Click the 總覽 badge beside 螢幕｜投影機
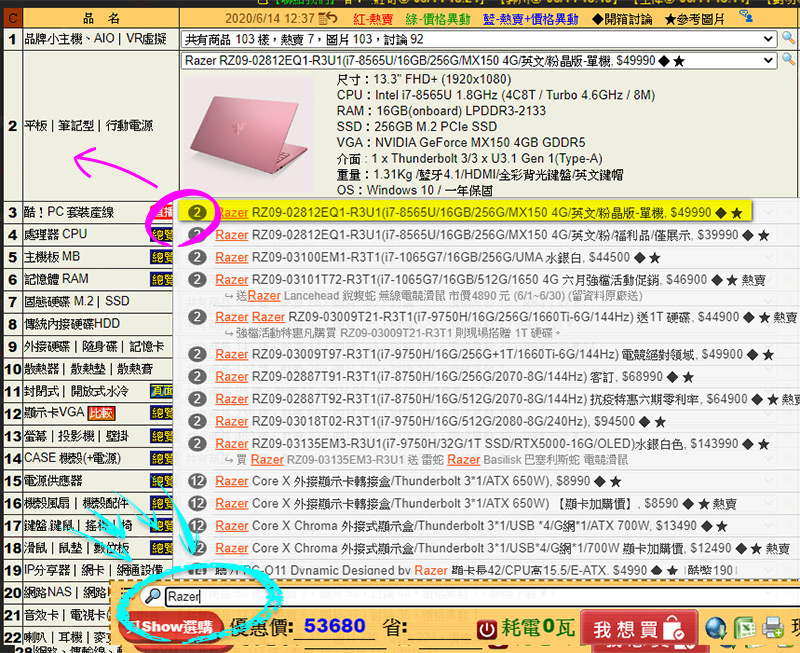The width and height of the screenshot is (800, 653). point(162,436)
